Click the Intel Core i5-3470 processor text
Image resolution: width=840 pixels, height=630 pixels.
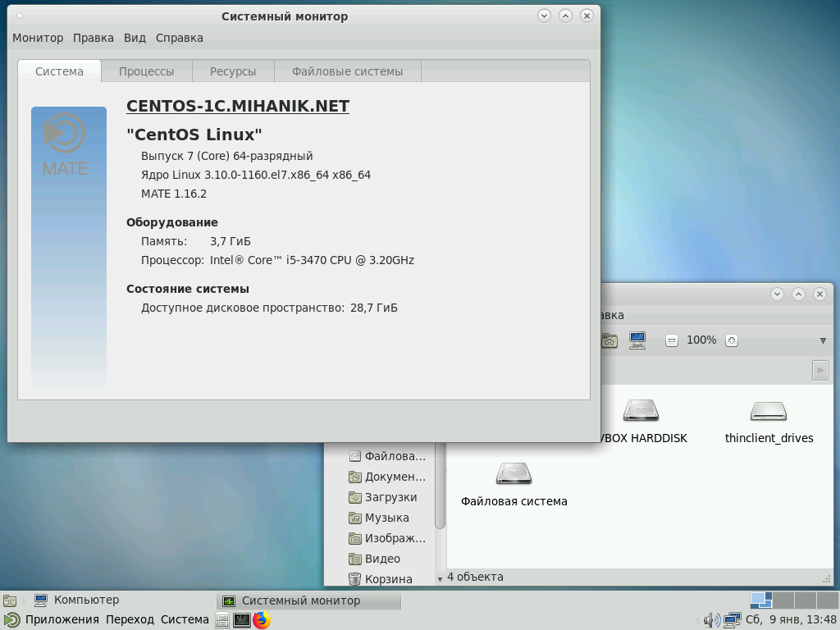312,260
